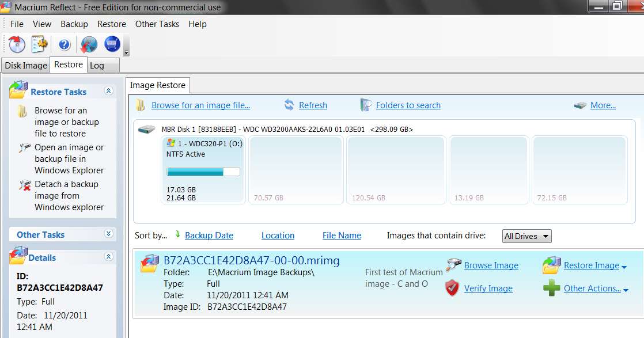Open help with the question mark icon

pos(65,44)
